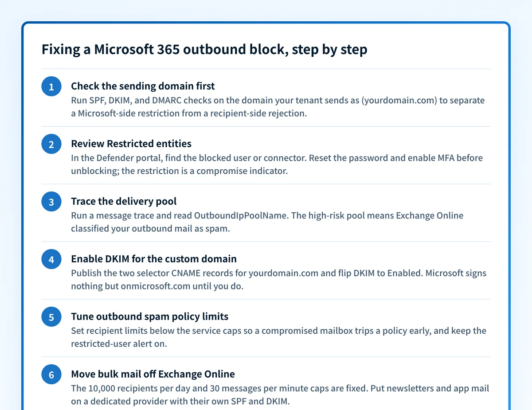Viewport: 532px width, 410px height.
Task: Click the paragraph starting "Run SPF, DKIM, and DMARC checks"
Action: (278, 107)
